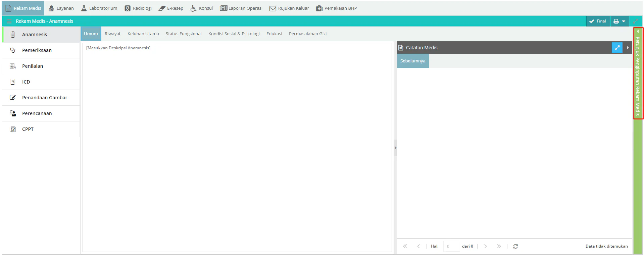The image size is (644, 256).
Task: Click the Penandaan Gambar edit icon
Action: coord(13,97)
